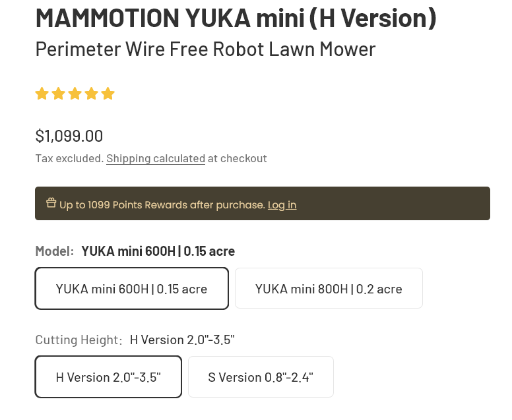Select YUKA mini 600H 0.15 acre model
The height and width of the screenshot is (420, 512).
pyautogui.click(x=131, y=289)
